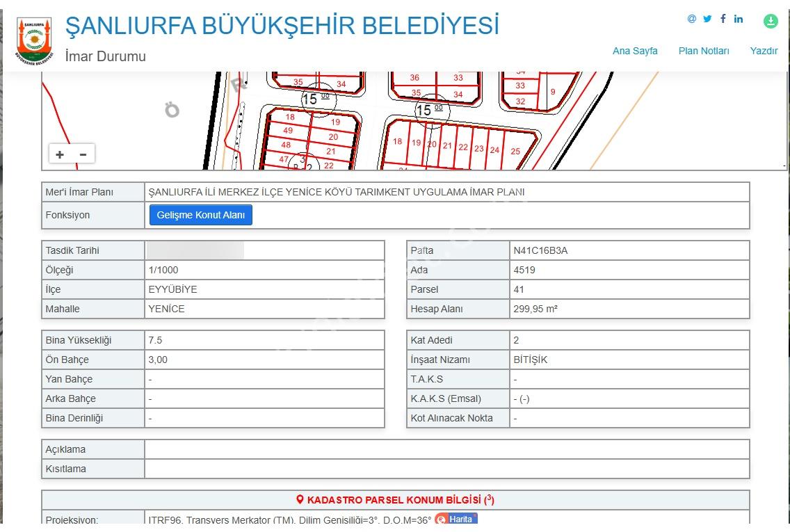Select the İlçe value EYYÜBİYE
Viewport: 790px width, 532px height.
tap(172, 290)
